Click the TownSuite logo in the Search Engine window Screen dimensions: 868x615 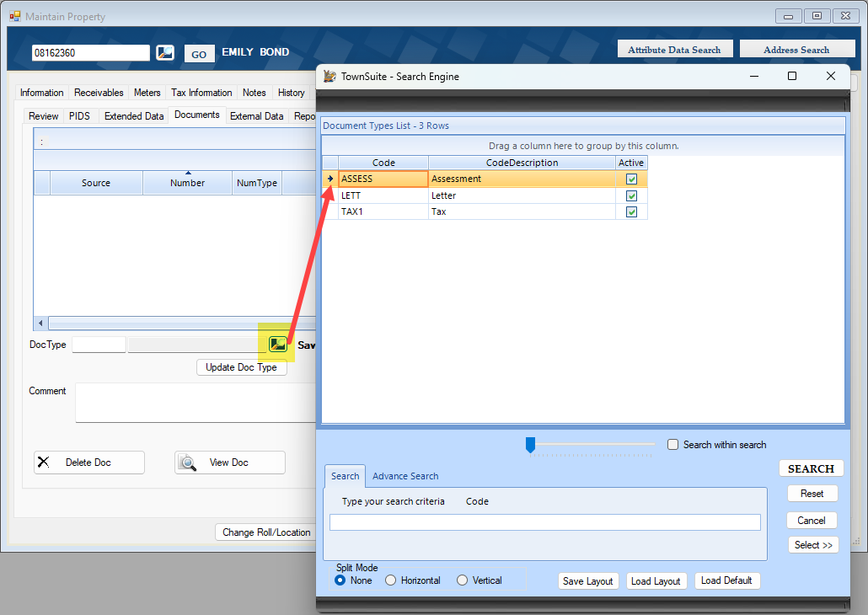pos(329,76)
